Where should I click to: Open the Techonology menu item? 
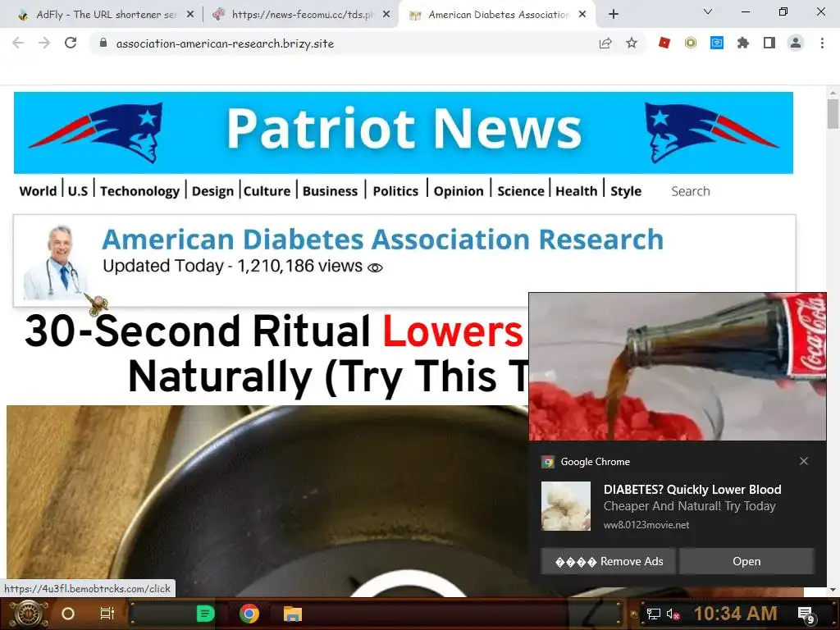(x=139, y=191)
